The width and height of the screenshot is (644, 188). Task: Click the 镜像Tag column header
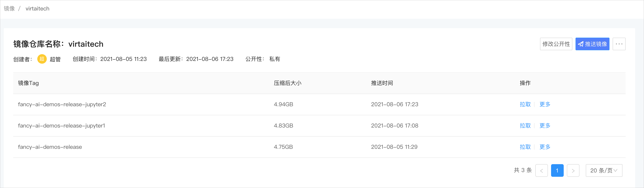pyautogui.click(x=28, y=83)
